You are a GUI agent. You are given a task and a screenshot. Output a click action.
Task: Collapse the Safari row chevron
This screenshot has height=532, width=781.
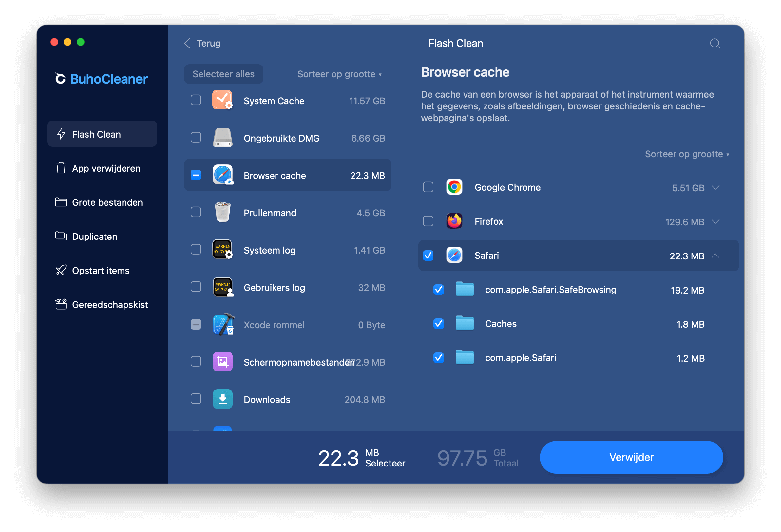(715, 256)
